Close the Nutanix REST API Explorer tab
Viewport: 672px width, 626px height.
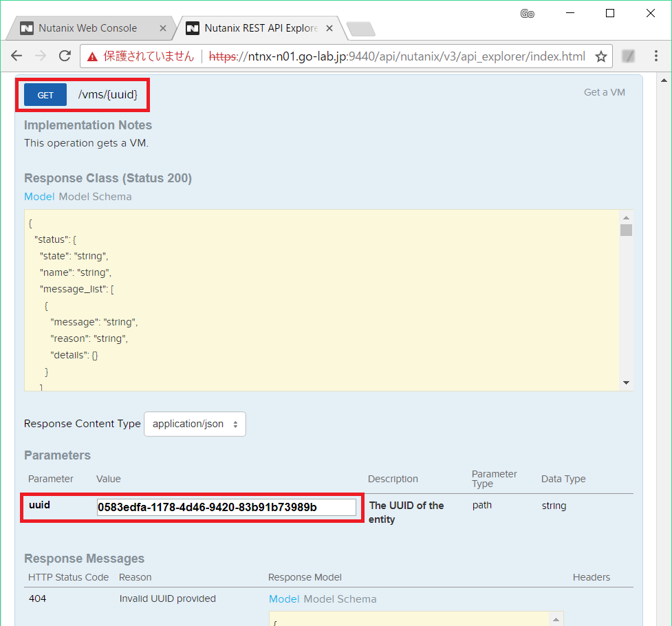click(x=329, y=28)
